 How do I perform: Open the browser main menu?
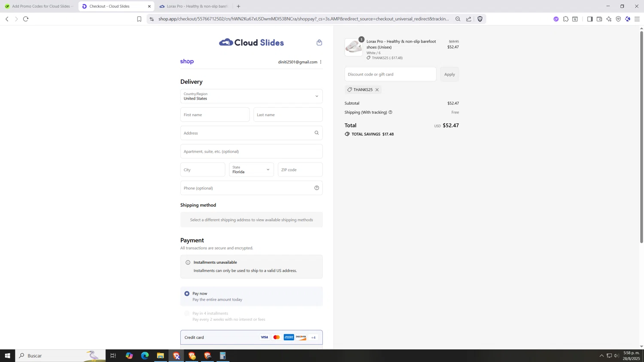[x=637, y=19]
